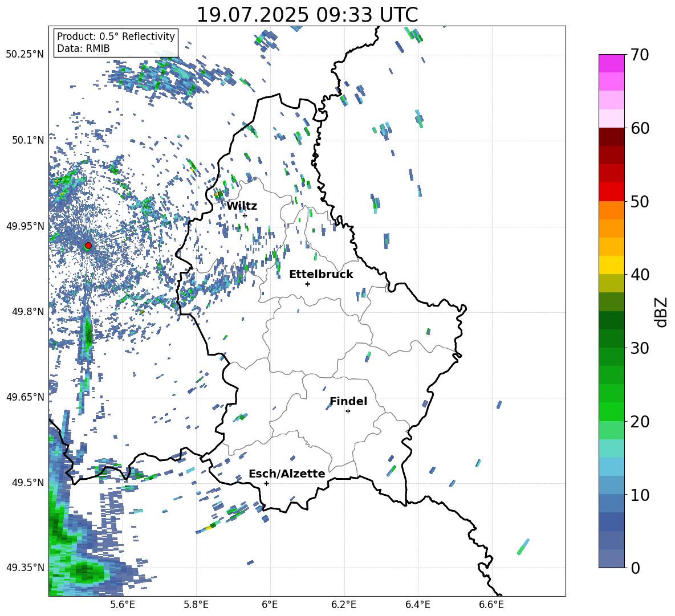The width and height of the screenshot is (675, 616).
Task: Click the 50 colorbar tick label
Action: 640,201
